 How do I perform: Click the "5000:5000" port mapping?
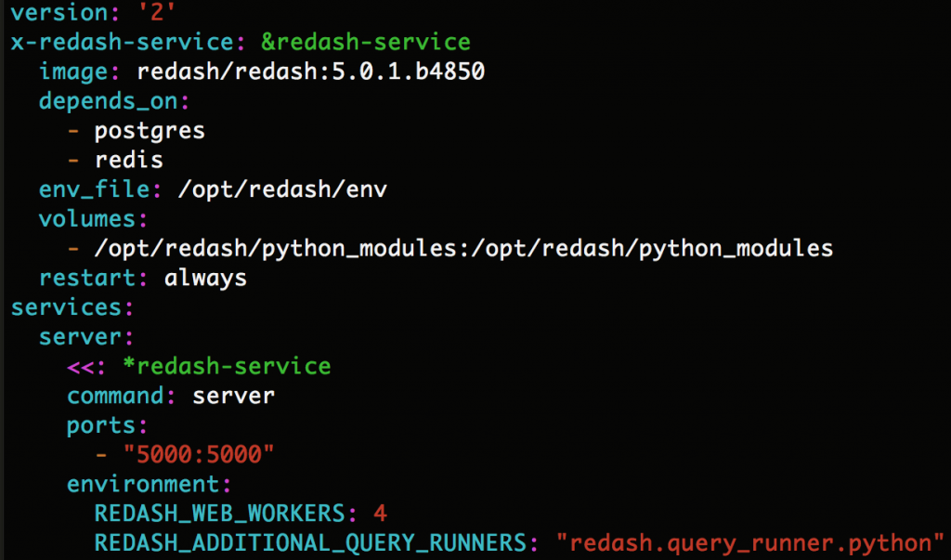tap(199, 454)
